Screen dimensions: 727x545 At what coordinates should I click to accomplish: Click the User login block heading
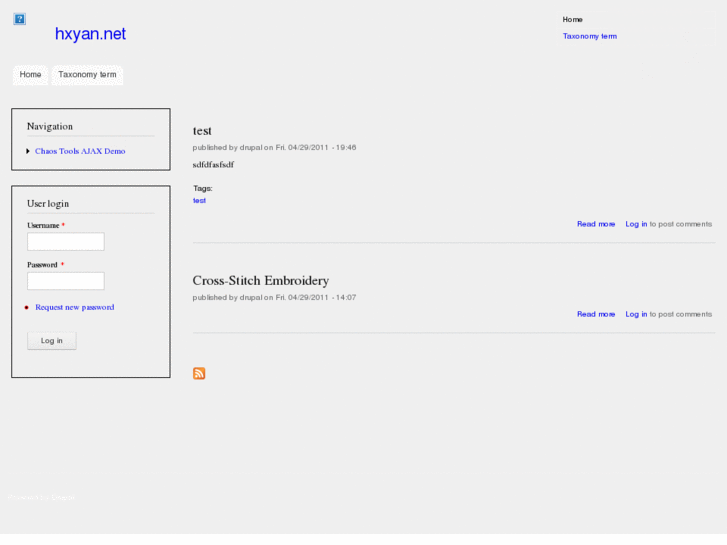click(x=48, y=204)
